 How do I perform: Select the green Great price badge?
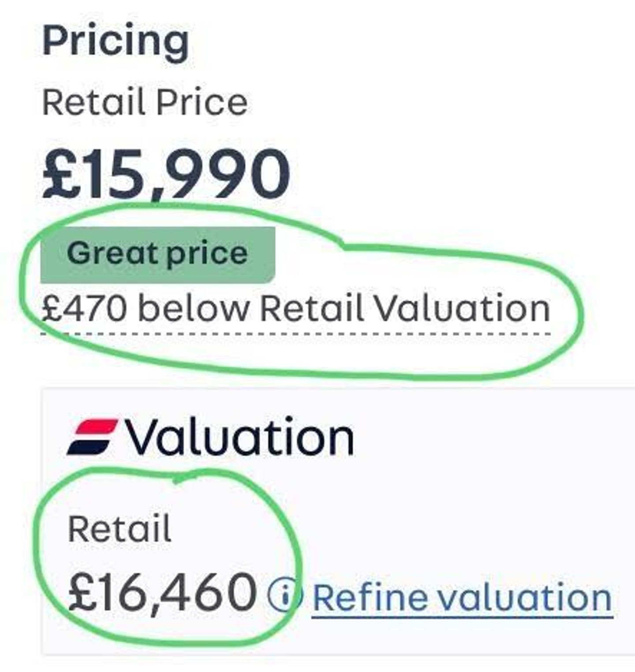click(157, 254)
